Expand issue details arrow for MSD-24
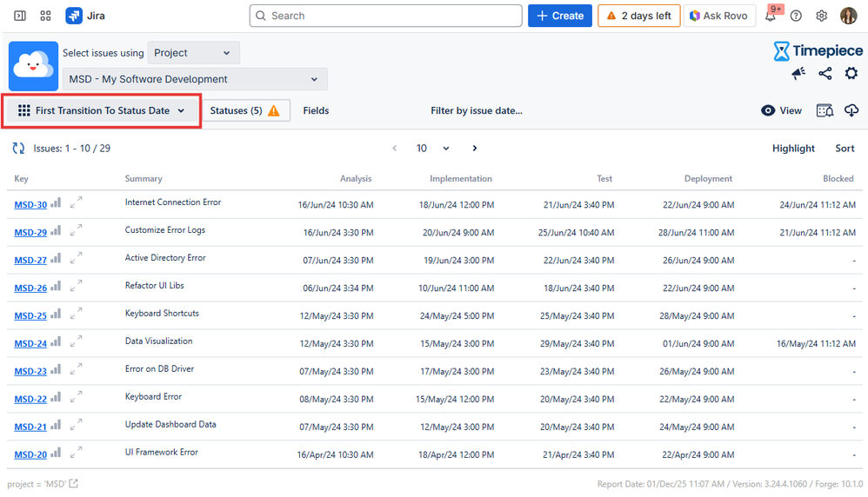Image resolution: width=868 pixels, height=497 pixels. (77, 341)
